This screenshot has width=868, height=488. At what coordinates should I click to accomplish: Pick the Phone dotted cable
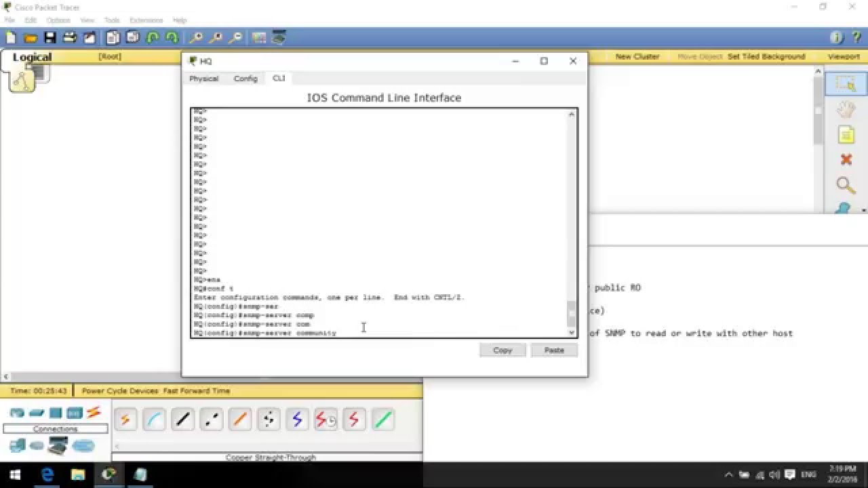pyautogui.click(x=269, y=420)
